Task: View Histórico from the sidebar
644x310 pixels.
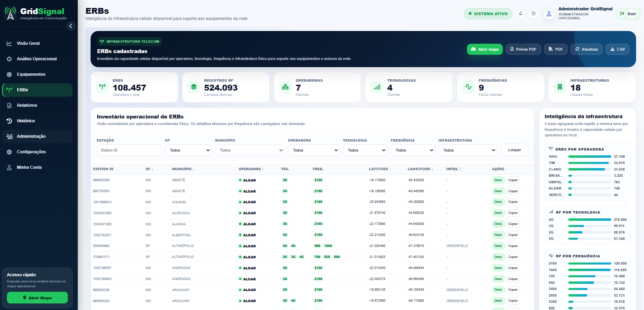Action: [x=37, y=121]
